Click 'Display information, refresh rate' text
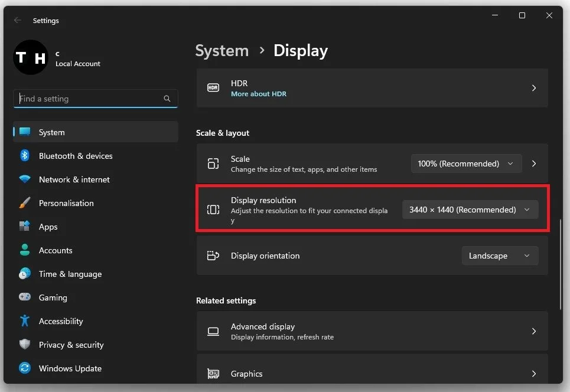Viewport: 570px width, 392px height. tap(282, 337)
